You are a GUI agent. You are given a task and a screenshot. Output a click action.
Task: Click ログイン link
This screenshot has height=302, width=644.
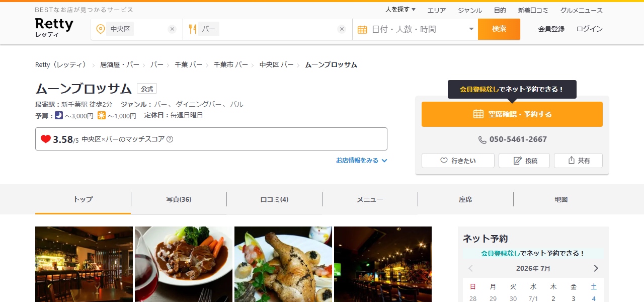tap(590, 29)
